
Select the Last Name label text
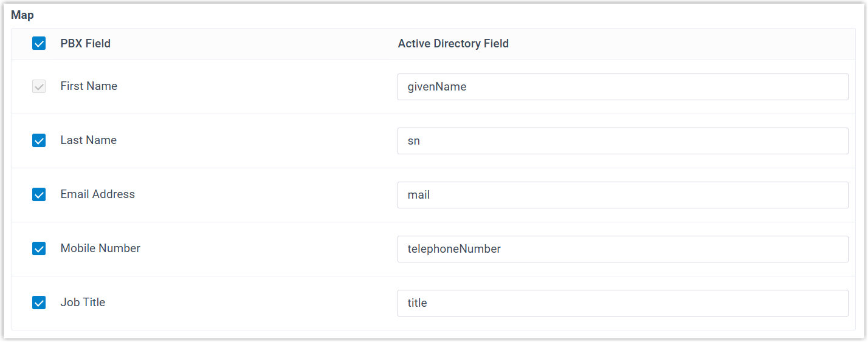(89, 140)
